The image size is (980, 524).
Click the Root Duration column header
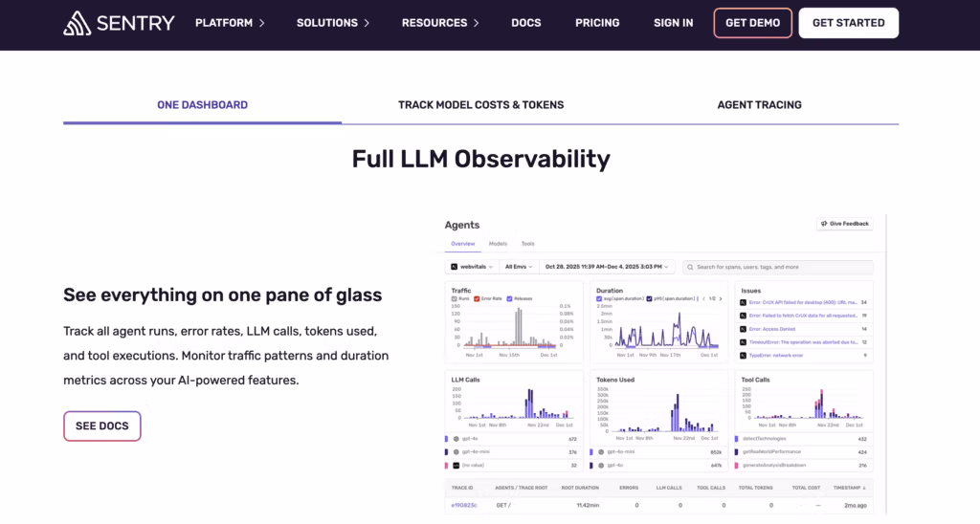coord(580,488)
